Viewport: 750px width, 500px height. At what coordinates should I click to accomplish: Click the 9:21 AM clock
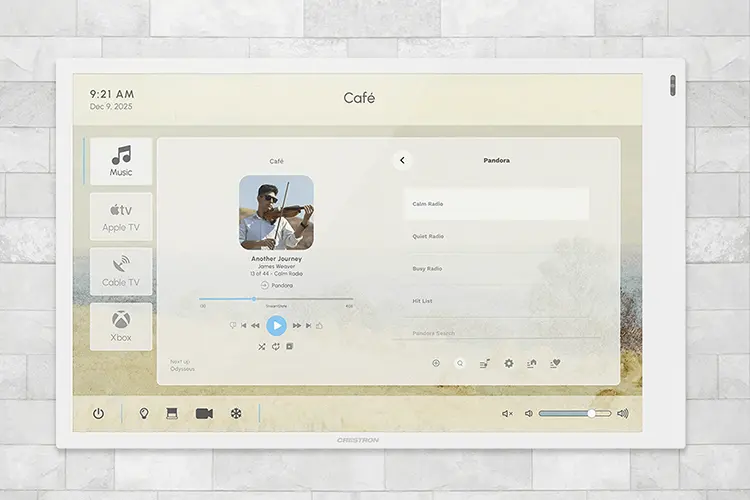click(x=112, y=94)
